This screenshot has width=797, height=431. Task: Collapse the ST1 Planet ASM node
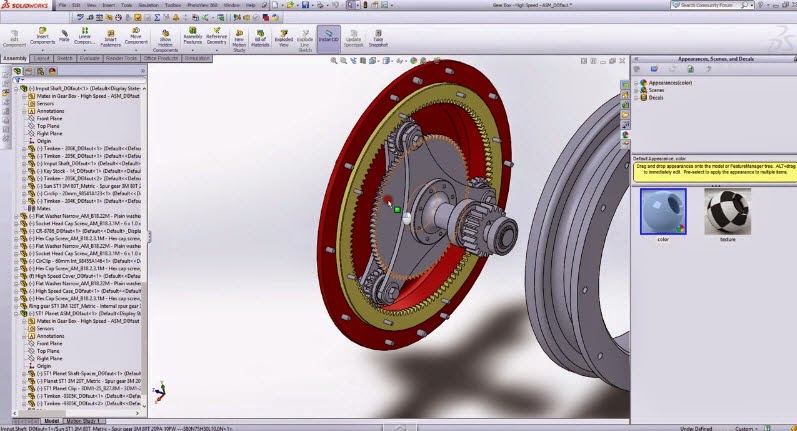point(16,314)
